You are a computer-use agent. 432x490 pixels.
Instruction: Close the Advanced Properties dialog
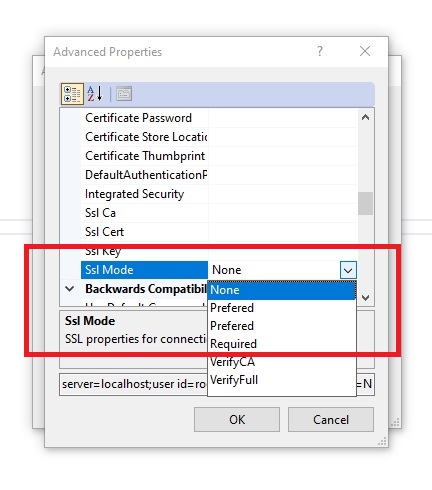(x=365, y=51)
